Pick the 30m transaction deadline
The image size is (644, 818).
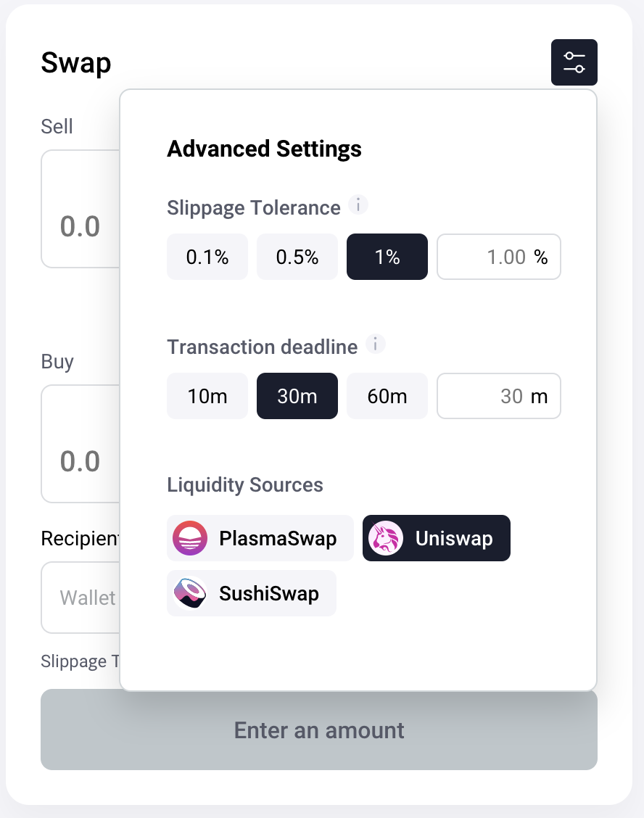(x=297, y=396)
